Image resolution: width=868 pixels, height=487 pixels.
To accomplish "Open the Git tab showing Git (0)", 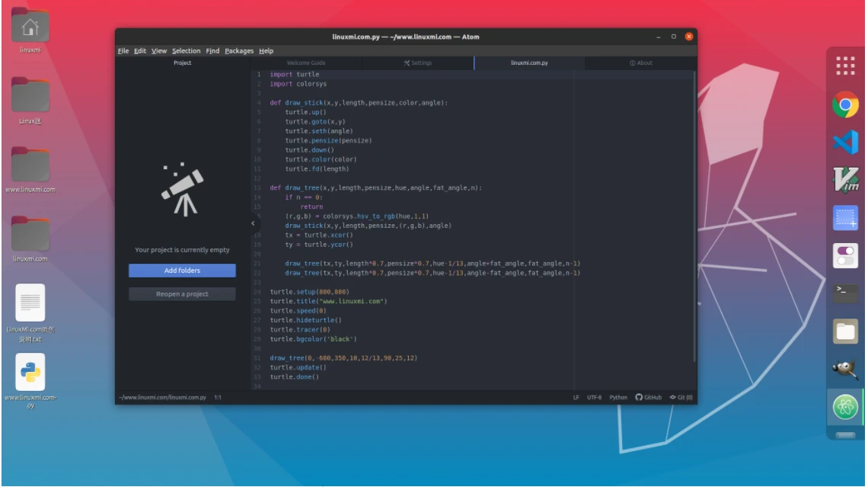I will tap(680, 397).
